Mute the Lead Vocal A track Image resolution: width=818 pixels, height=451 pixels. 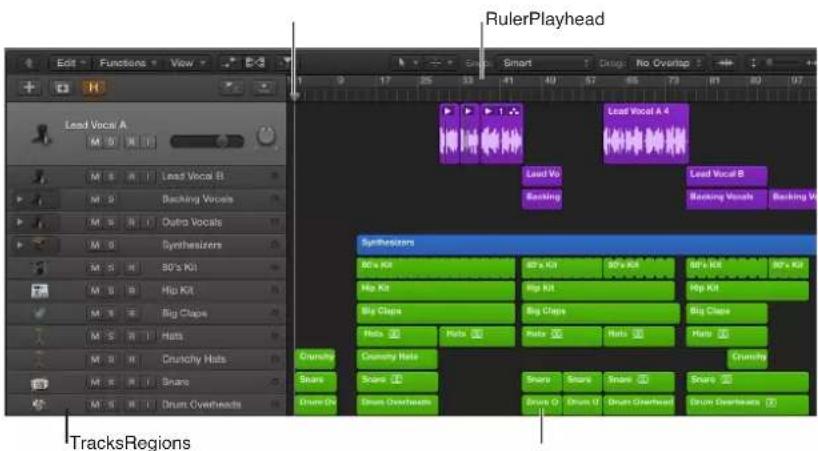coord(95,142)
